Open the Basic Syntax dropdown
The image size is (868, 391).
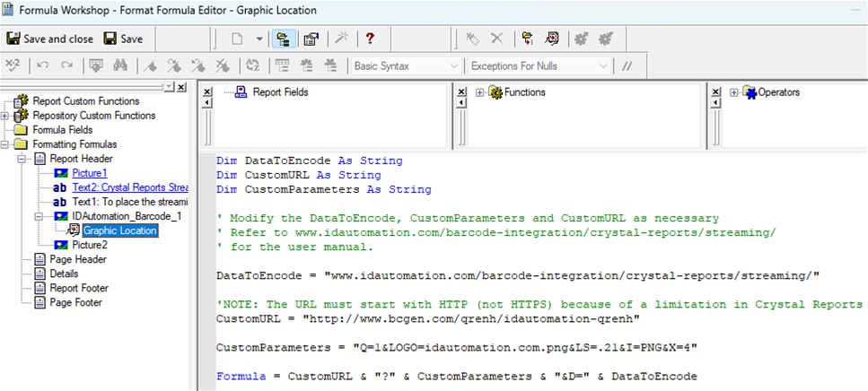(407, 65)
